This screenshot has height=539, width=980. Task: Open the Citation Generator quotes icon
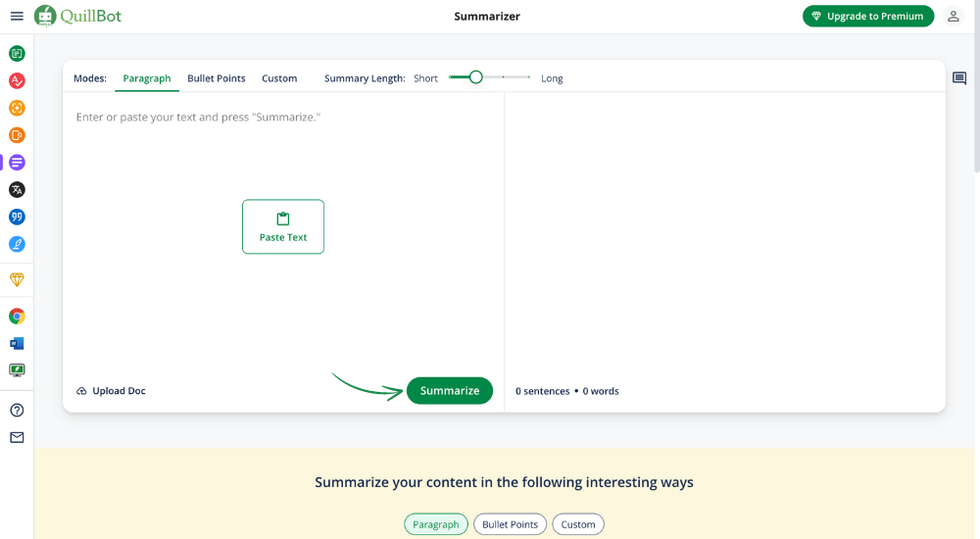(x=17, y=217)
